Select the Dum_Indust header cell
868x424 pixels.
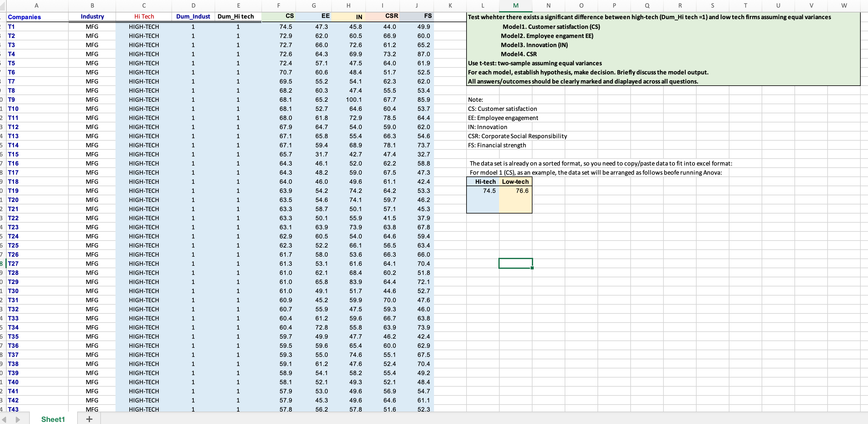coord(193,16)
